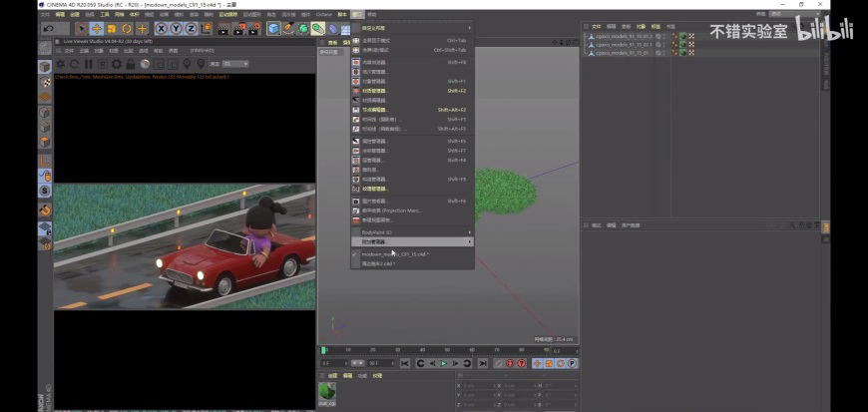Select the Move tool in the toolbar
This screenshot has height=412, width=868.
(97, 29)
